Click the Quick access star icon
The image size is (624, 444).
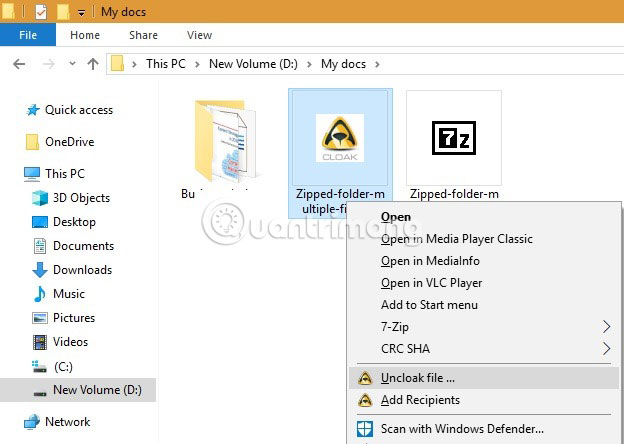(33, 110)
